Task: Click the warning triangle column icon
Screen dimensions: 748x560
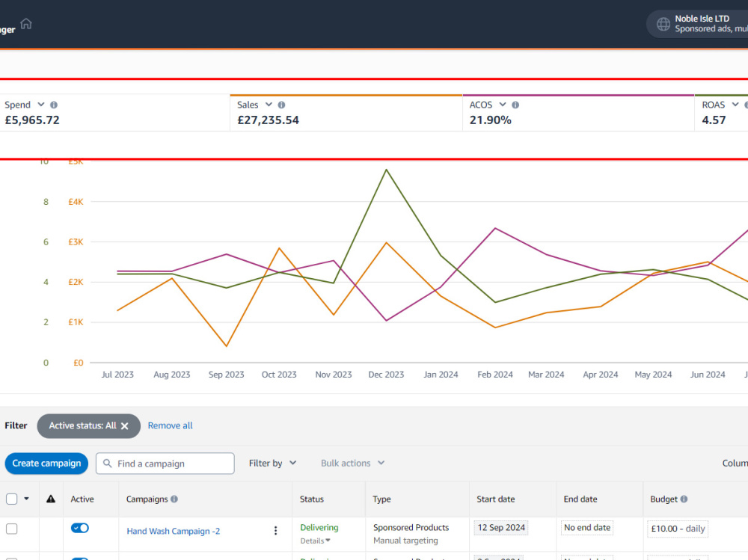Action: click(51, 499)
